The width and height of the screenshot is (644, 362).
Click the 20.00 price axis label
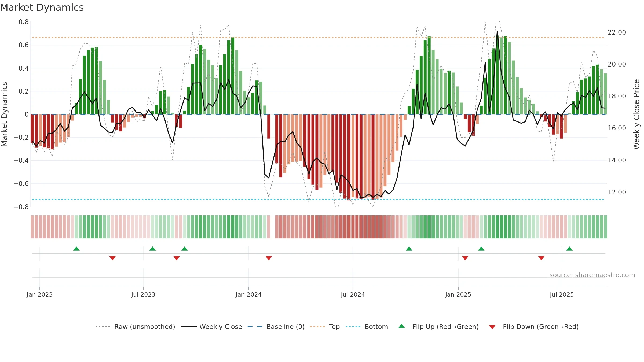(617, 64)
